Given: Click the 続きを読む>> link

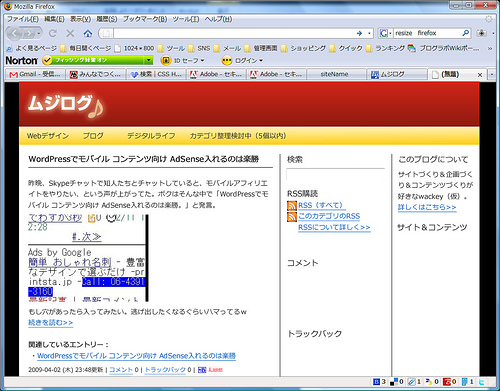Looking at the screenshot, I should coord(50,323).
